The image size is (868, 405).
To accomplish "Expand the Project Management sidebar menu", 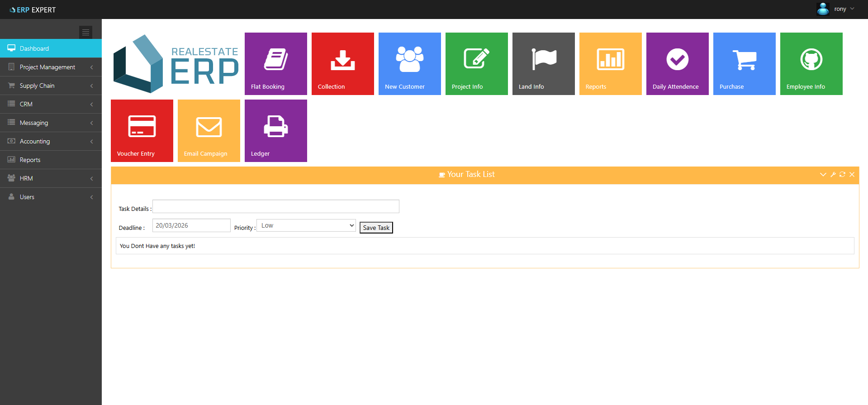I will point(51,67).
